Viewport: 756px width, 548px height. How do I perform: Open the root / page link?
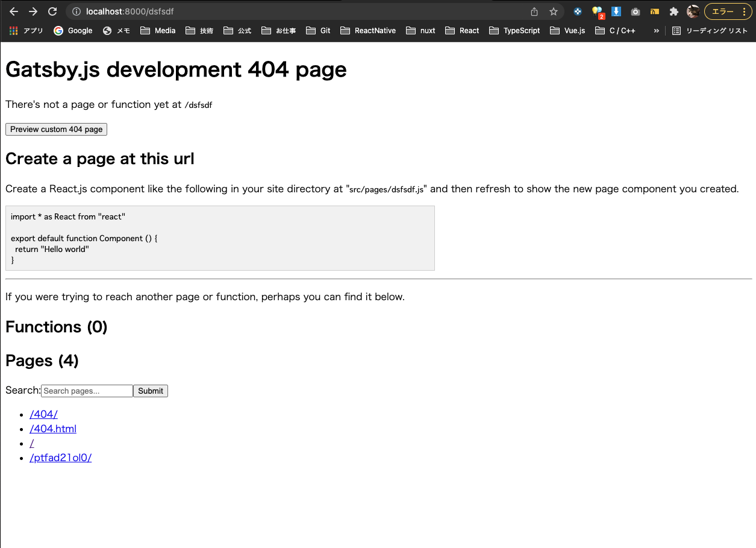[31, 443]
